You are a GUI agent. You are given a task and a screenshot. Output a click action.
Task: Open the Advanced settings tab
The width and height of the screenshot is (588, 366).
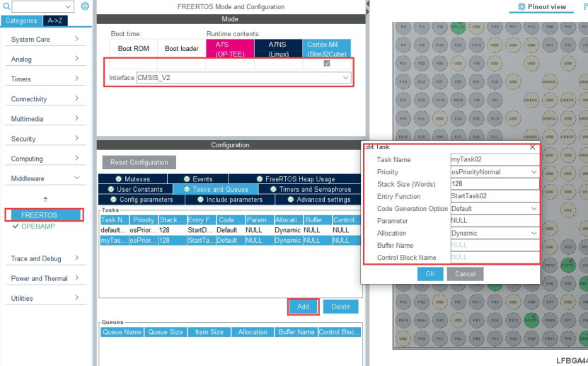point(318,200)
